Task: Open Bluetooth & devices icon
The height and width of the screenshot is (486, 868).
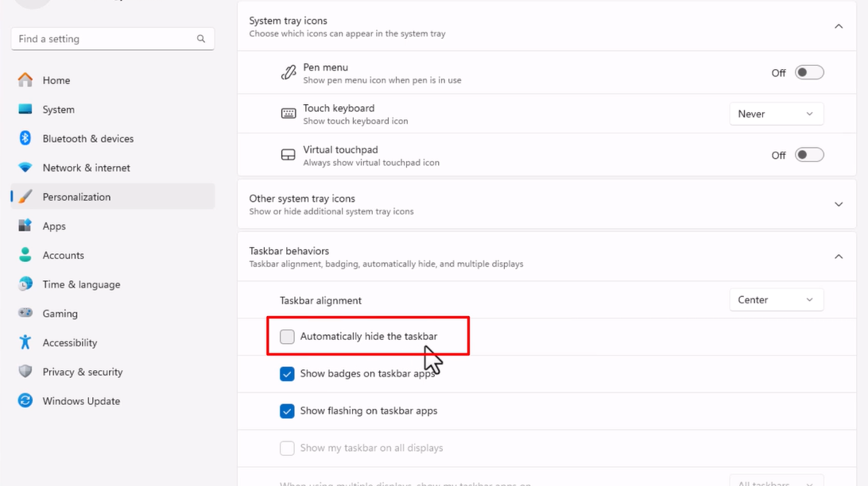Action: point(25,138)
